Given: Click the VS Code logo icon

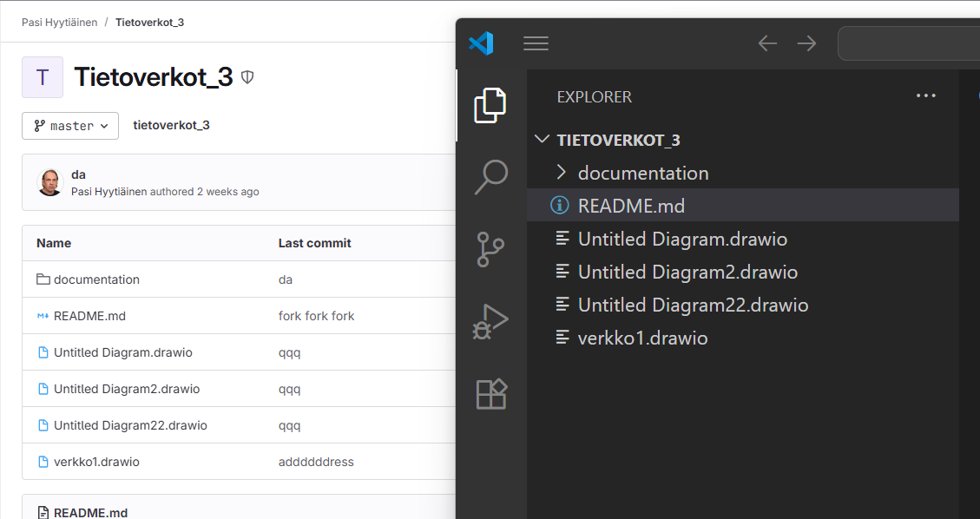Looking at the screenshot, I should pos(481,43).
